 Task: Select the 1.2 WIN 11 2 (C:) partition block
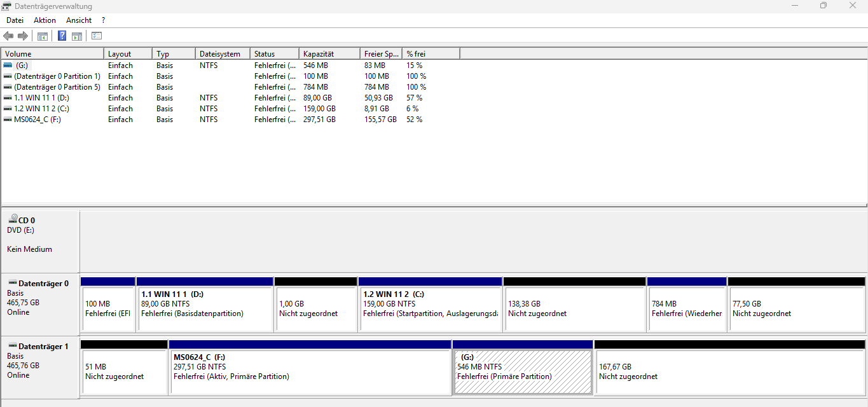click(431, 304)
